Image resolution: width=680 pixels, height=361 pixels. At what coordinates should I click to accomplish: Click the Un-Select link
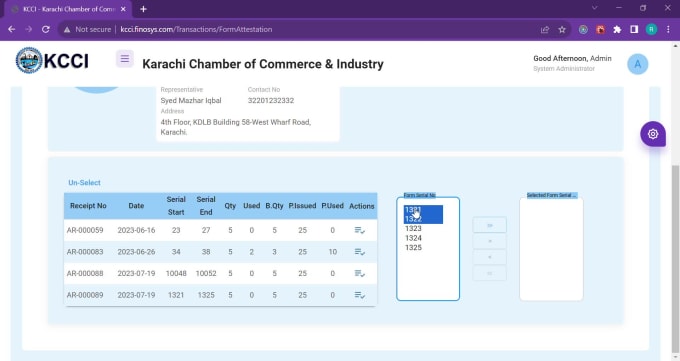point(84,183)
